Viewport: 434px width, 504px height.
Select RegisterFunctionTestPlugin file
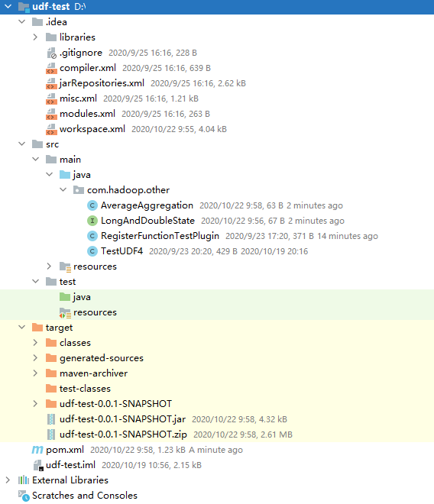pyautogui.click(x=160, y=236)
